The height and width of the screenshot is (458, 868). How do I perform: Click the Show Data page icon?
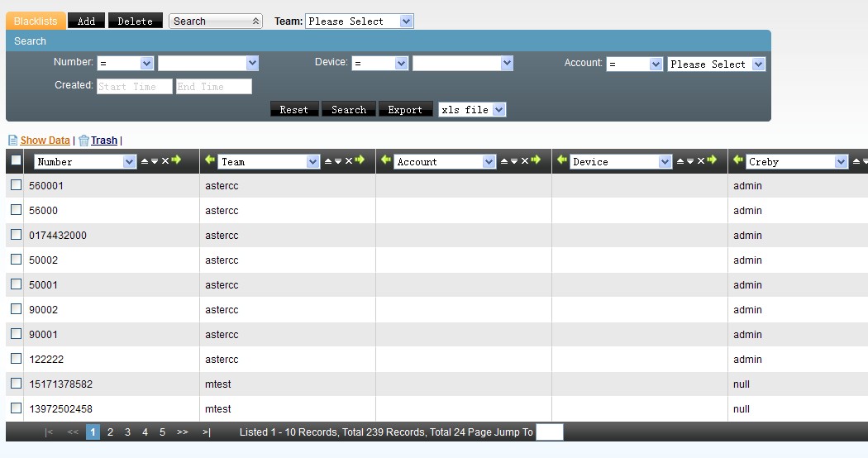coord(12,141)
